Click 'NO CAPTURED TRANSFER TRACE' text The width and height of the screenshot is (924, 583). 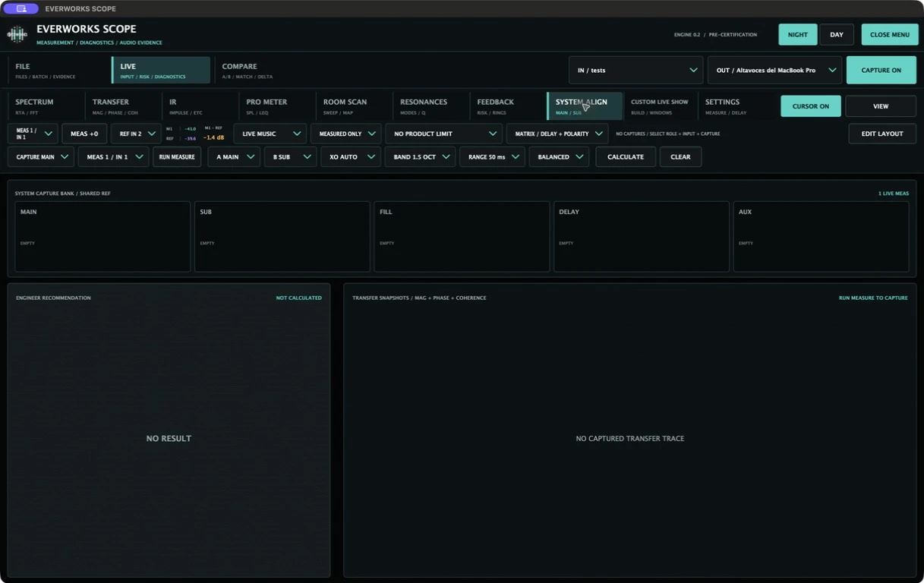point(630,439)
